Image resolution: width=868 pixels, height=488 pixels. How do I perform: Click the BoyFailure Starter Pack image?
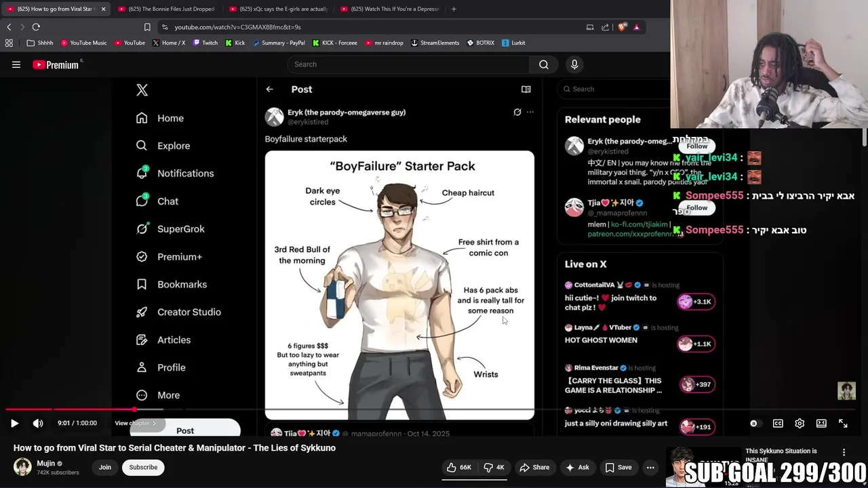pyautogui.click(x=399, y=285)
